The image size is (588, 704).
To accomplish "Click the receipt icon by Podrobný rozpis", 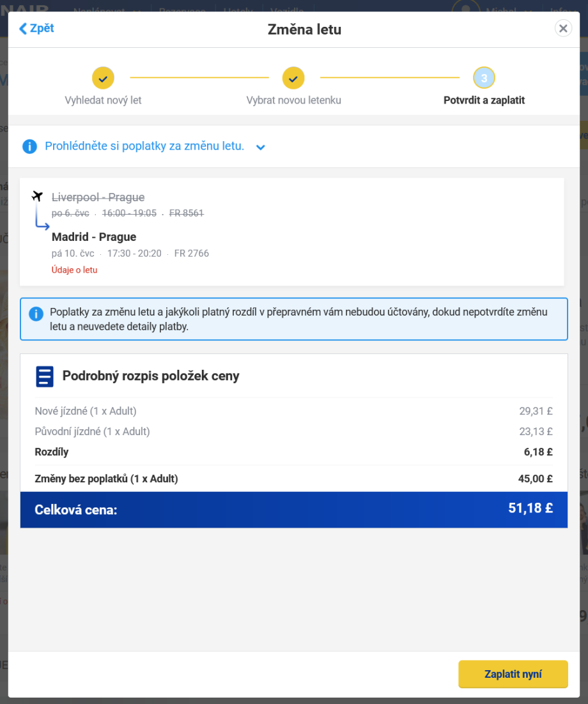I will 44,377.
